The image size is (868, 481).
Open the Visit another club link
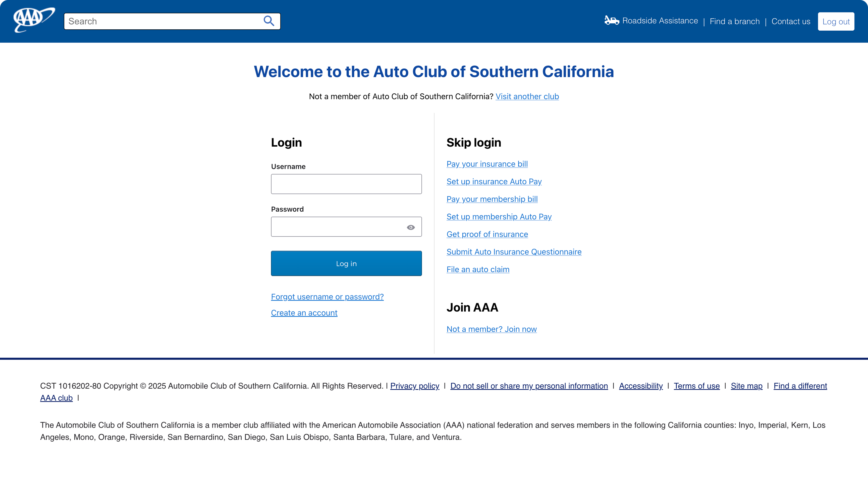[527, 96]
